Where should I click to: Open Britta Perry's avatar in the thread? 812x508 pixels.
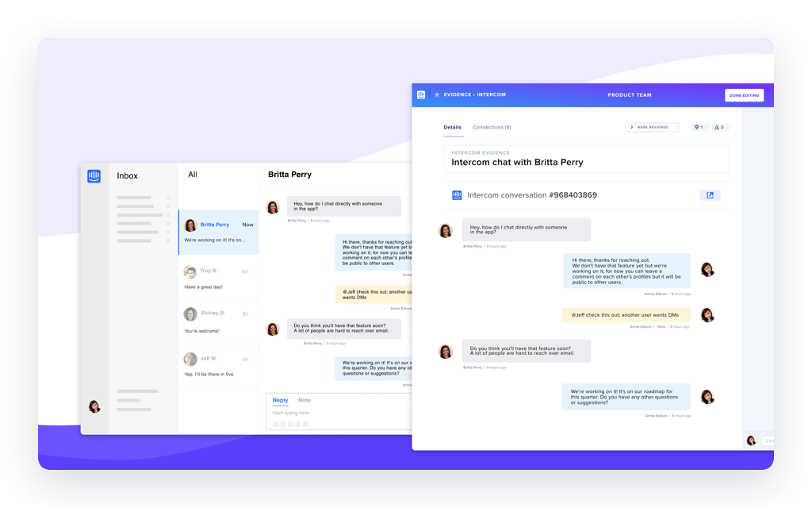coord(446,229)
